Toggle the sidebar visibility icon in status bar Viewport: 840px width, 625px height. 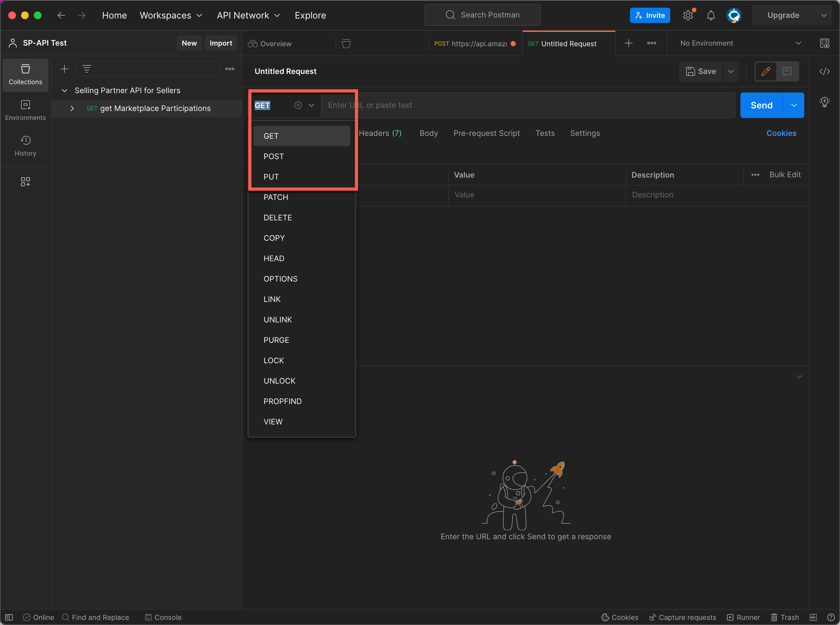[9, 617]
